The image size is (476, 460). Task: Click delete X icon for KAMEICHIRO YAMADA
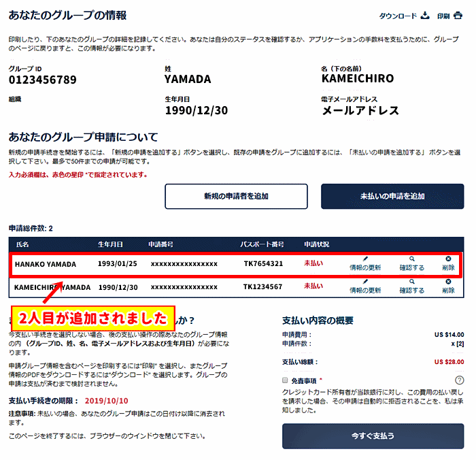(448, 282)
